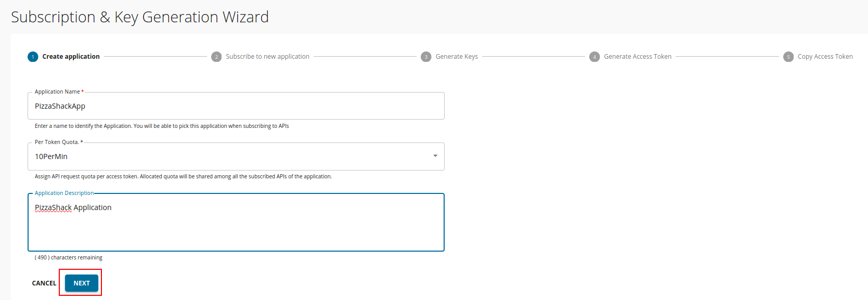Click the CANCEL button
This screenshot has width=868, height=300.
tap(44, 283)
